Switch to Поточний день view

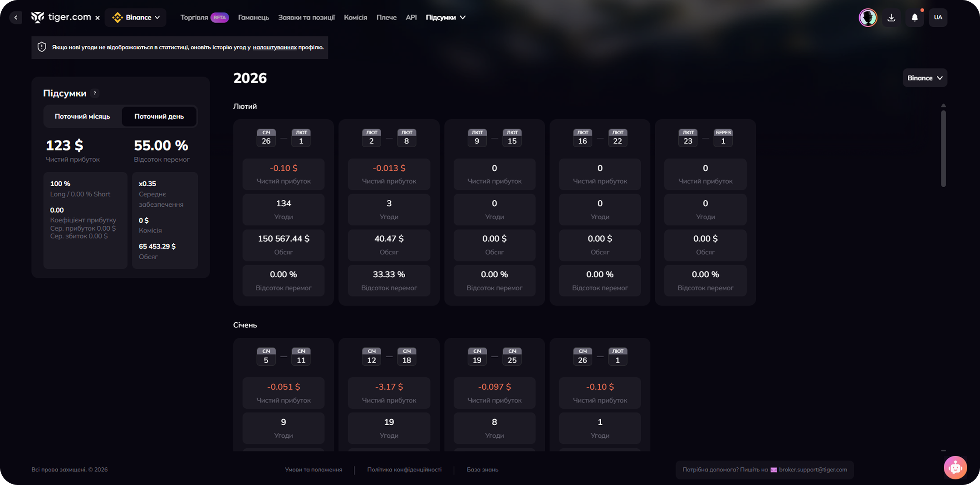159,116
